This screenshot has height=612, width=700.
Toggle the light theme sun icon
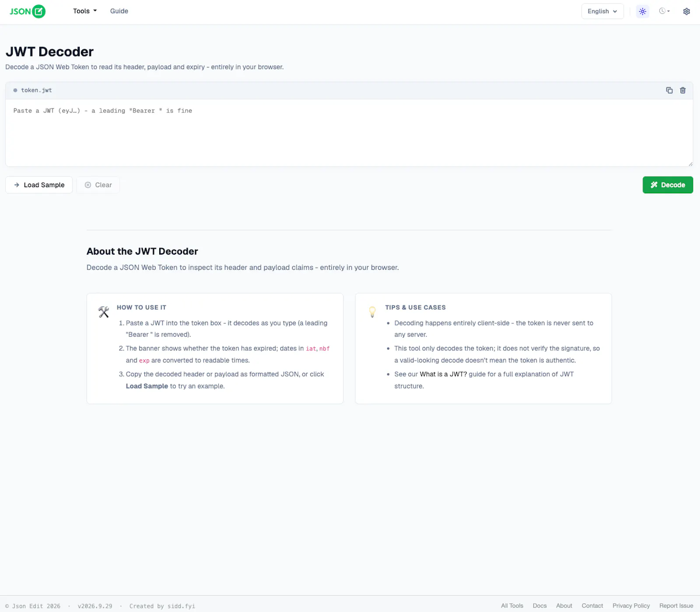click(643, 11)
